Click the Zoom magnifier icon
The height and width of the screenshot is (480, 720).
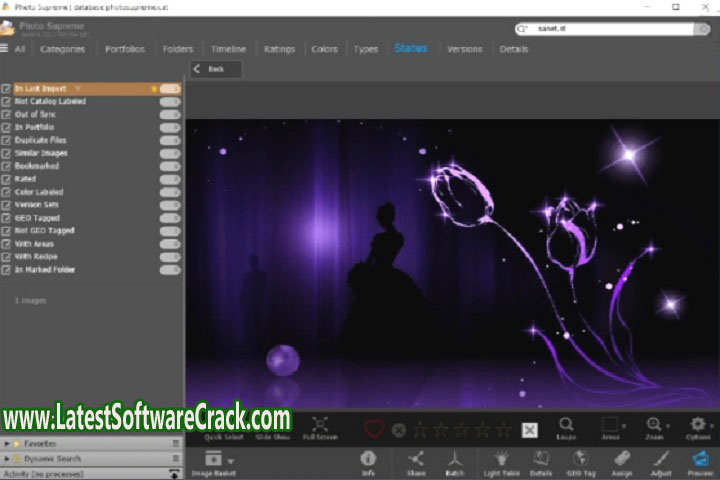[x=653, y=424]
